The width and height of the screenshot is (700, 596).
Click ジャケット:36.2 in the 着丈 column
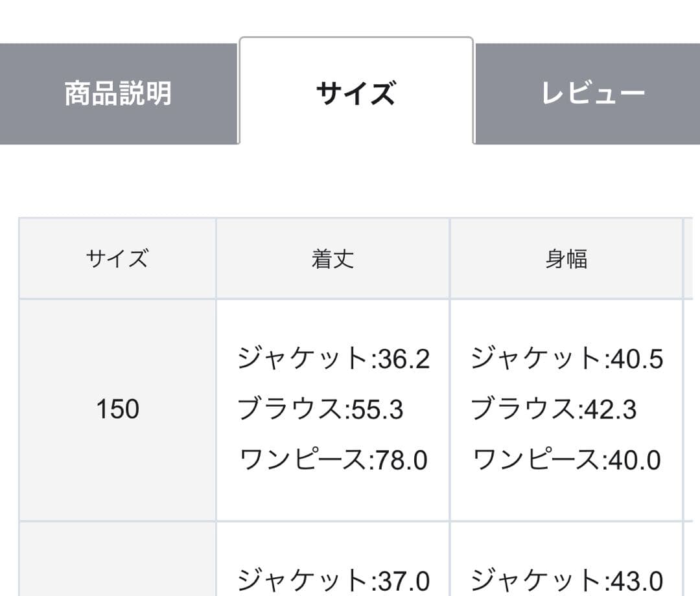point(333,359)
